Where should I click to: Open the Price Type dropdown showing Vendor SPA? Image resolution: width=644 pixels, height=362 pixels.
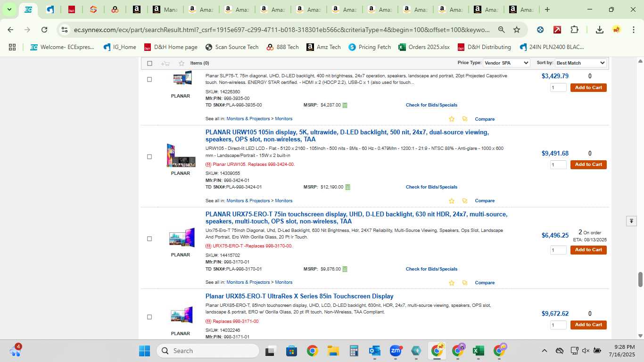[507, 63]
